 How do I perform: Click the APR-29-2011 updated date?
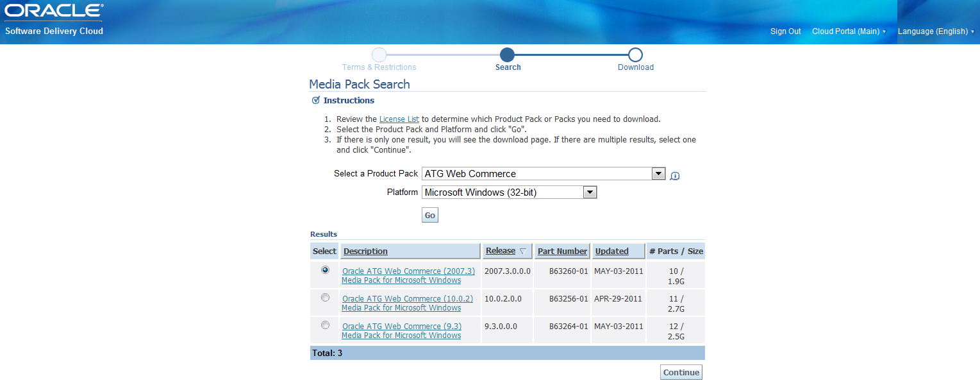[618, 299]
